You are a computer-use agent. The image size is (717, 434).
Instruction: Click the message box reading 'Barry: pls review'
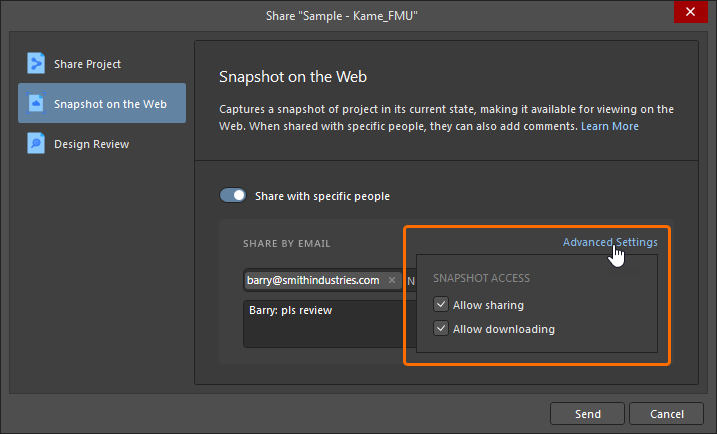tap(322, 322)
